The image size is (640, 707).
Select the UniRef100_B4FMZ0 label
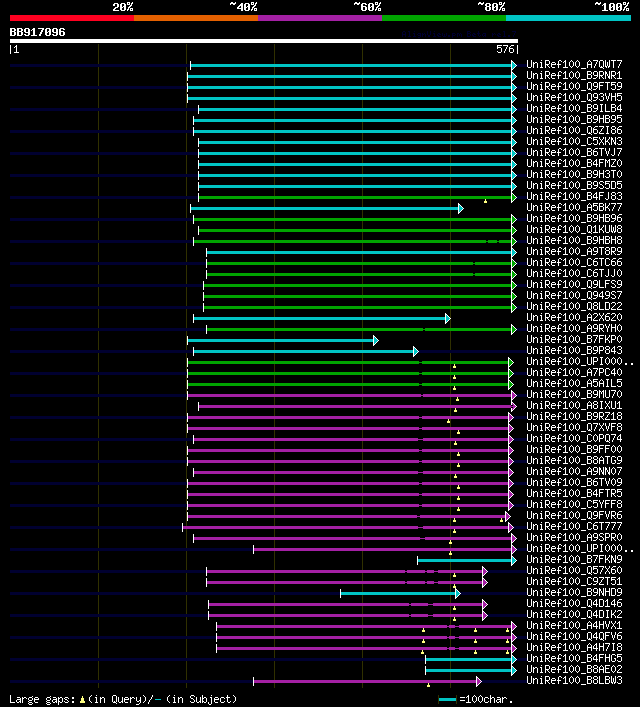coord(574,163)
